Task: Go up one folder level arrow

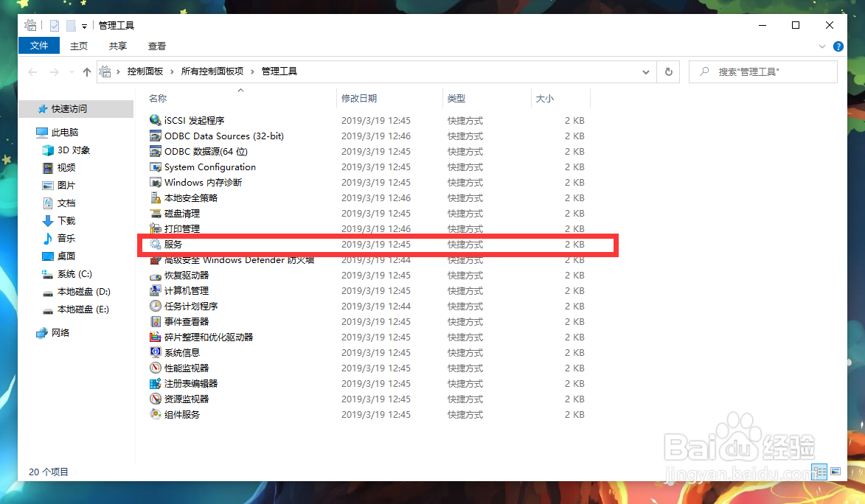Action: [86, 71]
